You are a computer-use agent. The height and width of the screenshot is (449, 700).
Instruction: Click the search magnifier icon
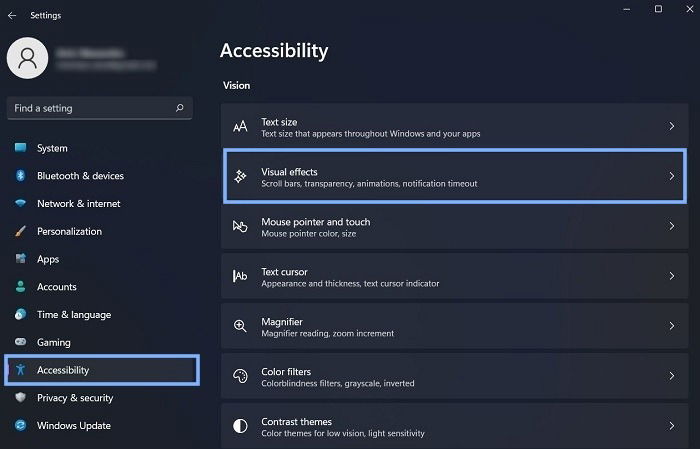[179, 108]
